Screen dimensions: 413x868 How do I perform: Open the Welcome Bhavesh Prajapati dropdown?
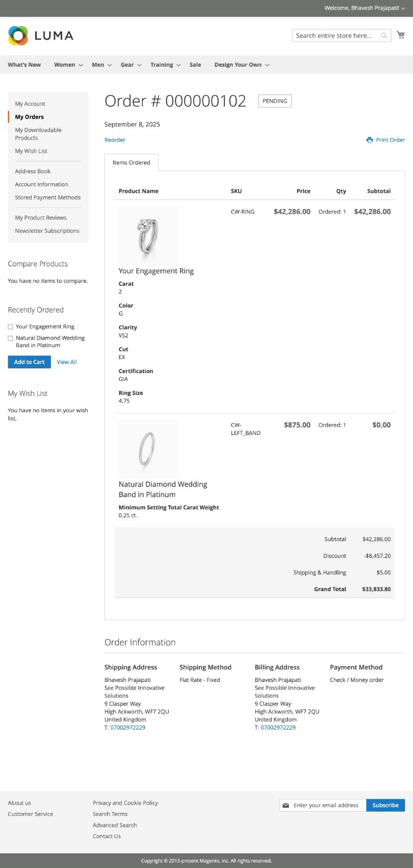(364, 8)
